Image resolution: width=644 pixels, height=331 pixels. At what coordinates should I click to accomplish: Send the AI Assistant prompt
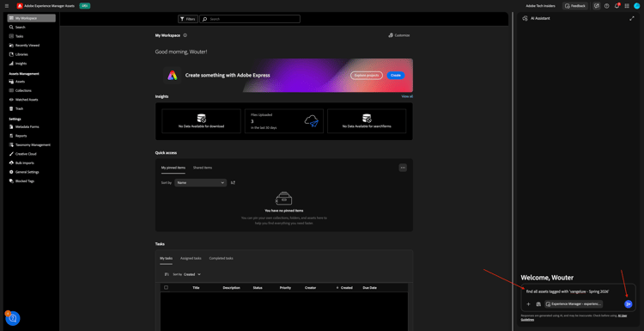point(628,304)
